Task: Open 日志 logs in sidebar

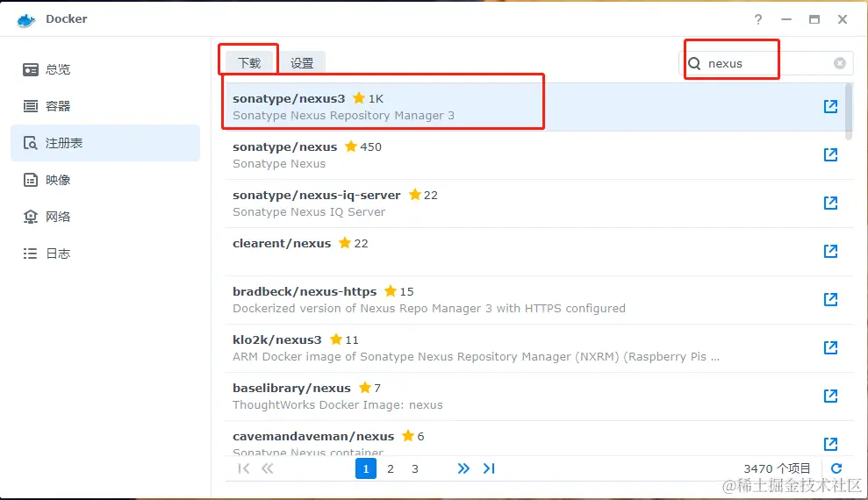Action: point(105,254)
